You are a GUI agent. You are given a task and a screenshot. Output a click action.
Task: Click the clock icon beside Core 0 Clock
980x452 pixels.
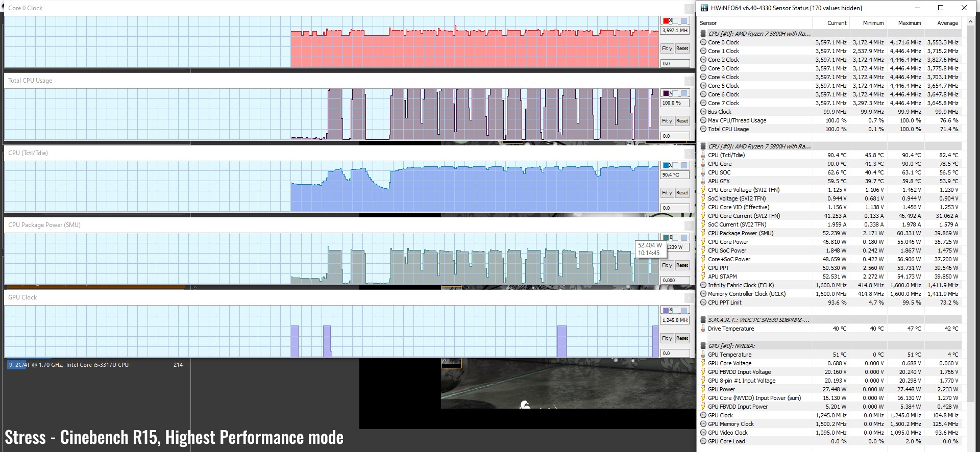click(x=703, y=42)
